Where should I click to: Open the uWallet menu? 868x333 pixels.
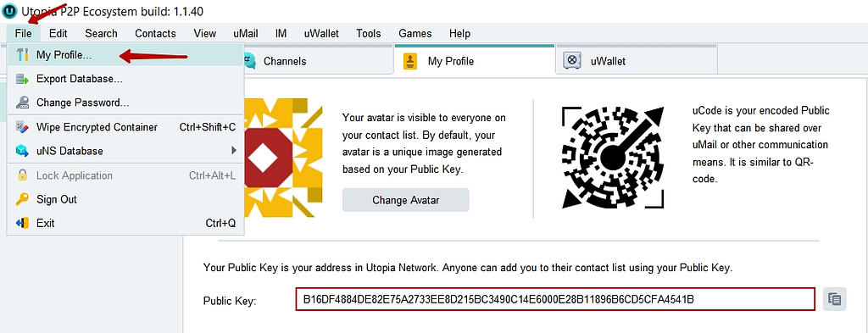(x=321, y=33)
